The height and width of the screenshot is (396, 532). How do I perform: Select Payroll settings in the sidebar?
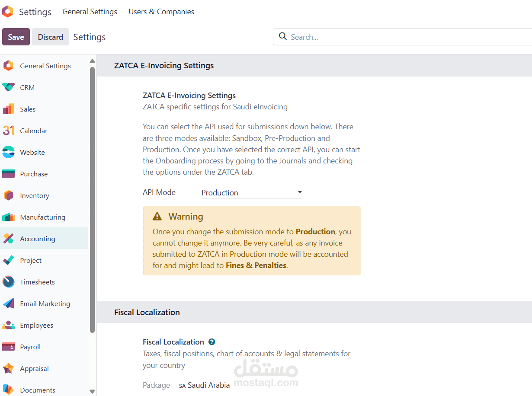pos(44,347)
